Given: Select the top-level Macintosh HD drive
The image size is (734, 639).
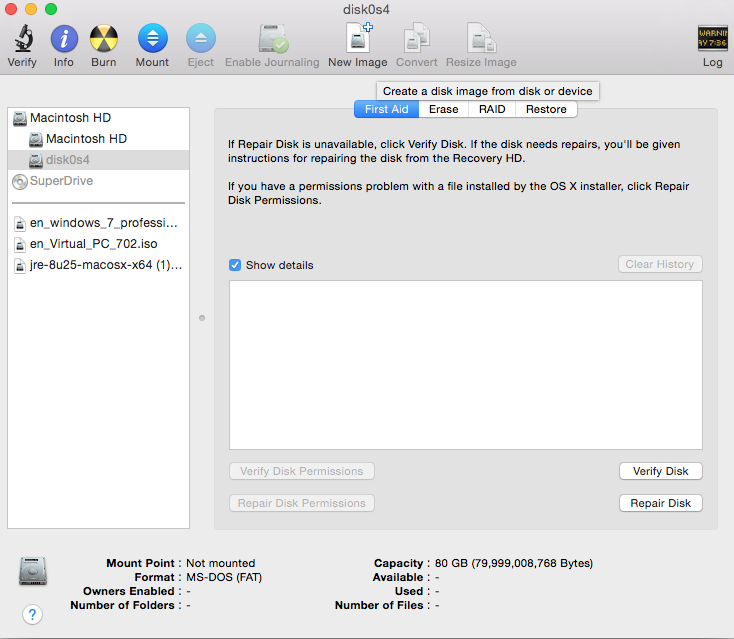Looking at the screenshot, I should (x=98, y=118).
